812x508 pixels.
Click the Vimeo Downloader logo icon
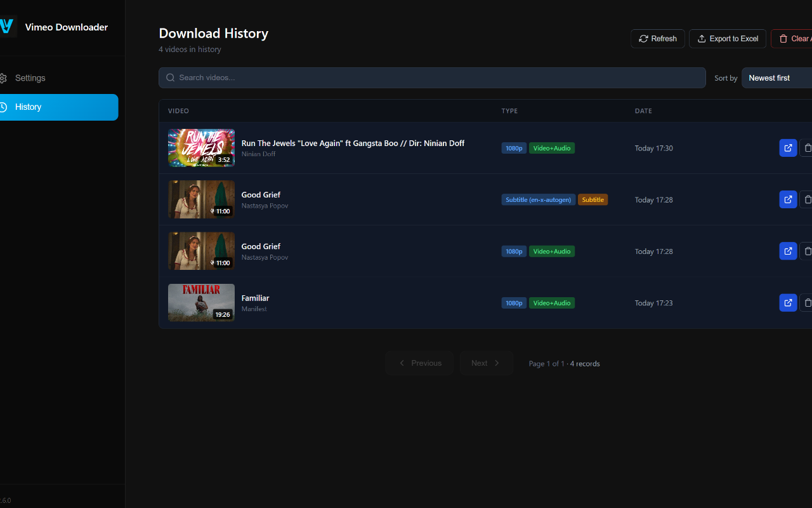(x=6, y=27)
